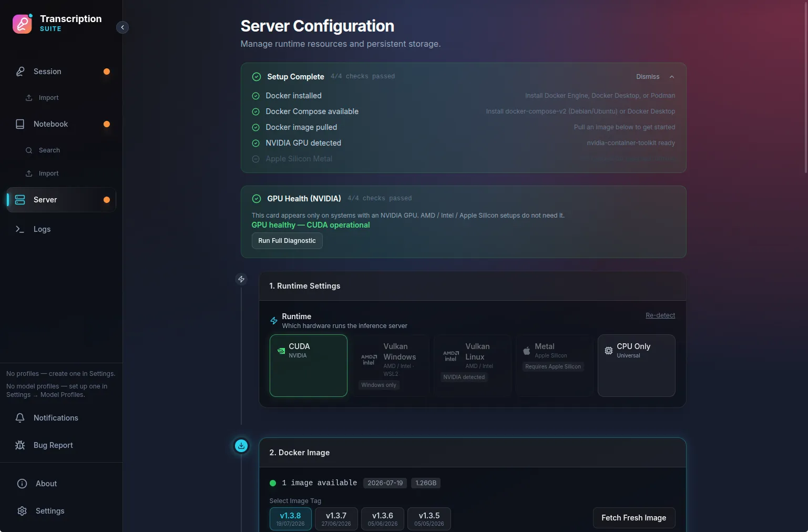
Task: Click the Notebook book icon
Action: (20, 124)
